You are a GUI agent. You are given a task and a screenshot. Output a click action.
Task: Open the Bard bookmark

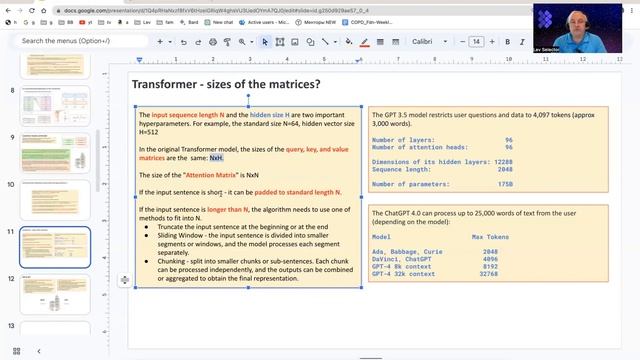point(189,22)
